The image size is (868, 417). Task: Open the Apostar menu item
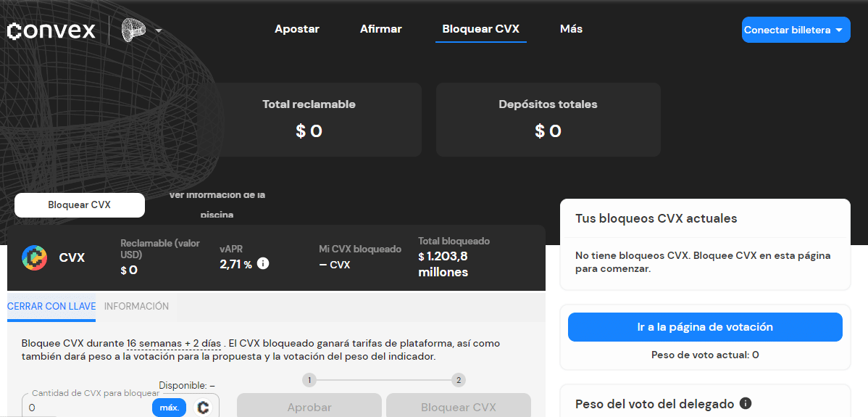[297, 29]
